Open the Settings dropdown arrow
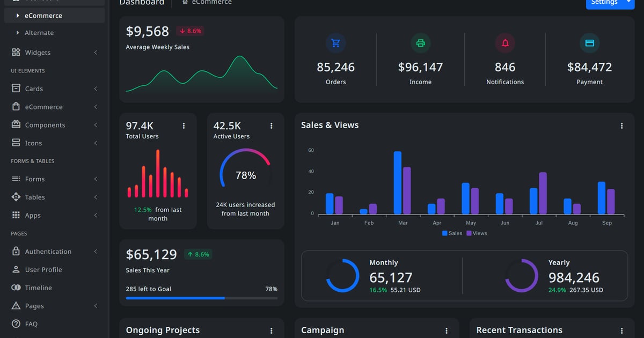 click(x=628, y=3)
